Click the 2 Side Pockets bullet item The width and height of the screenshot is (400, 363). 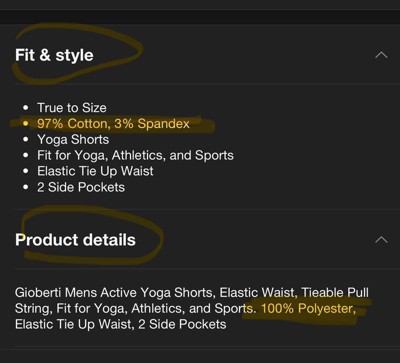81,187
